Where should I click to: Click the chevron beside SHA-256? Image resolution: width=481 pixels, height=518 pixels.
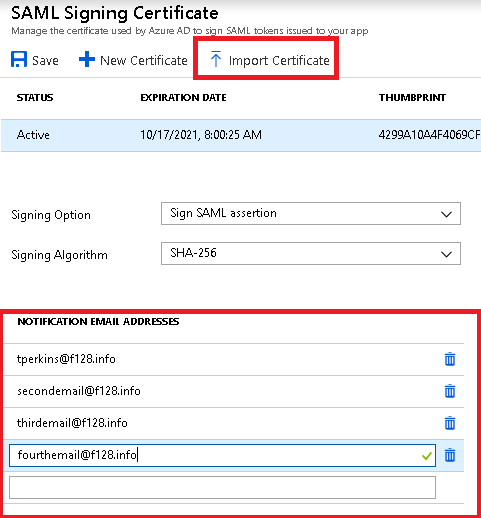click(446, 254)
